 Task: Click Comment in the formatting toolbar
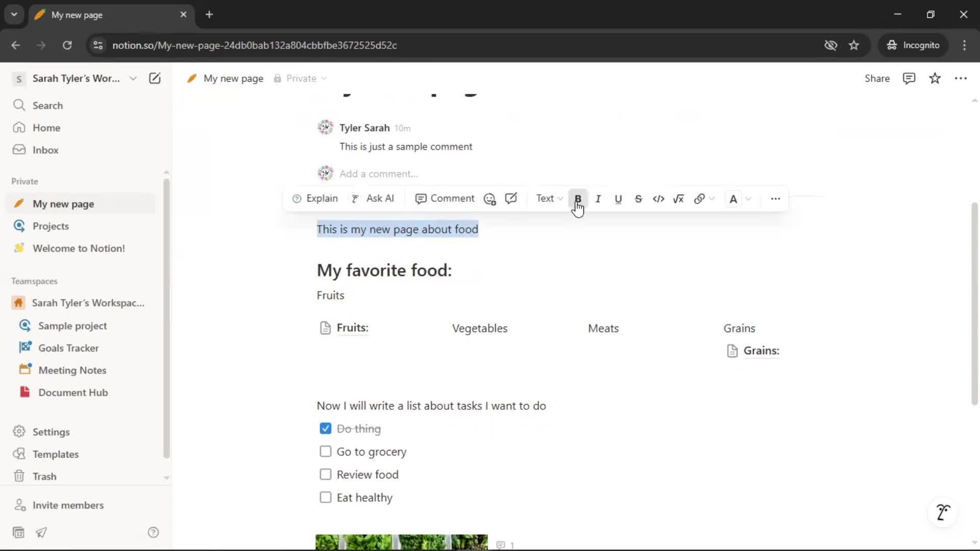pyautogui.click(x=445, y=198)
